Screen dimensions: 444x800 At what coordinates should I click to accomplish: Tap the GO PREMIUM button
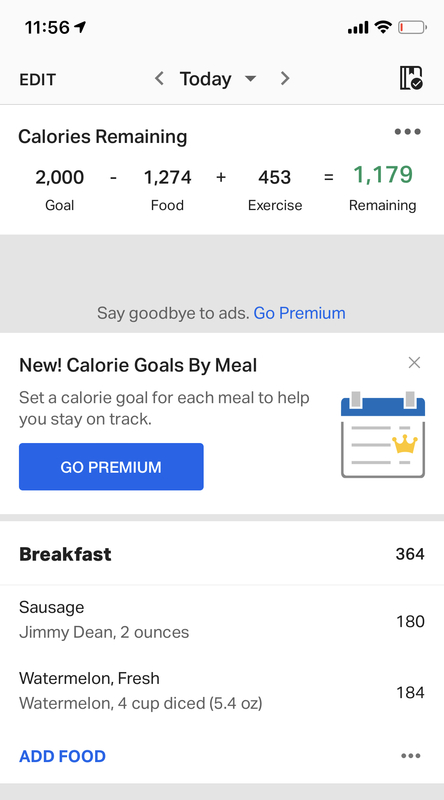(x=111, y=467)
